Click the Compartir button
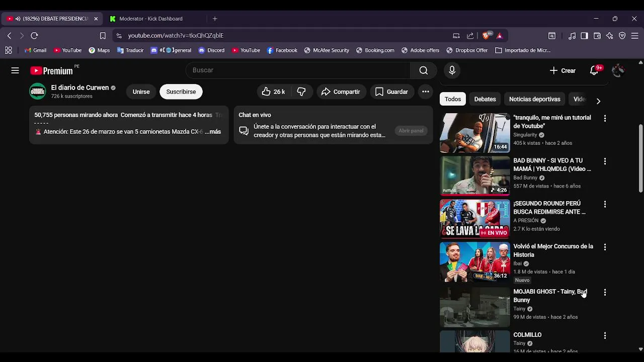This screenshot has height=362, width=644. pyautogui.click(x=341, y=92)
